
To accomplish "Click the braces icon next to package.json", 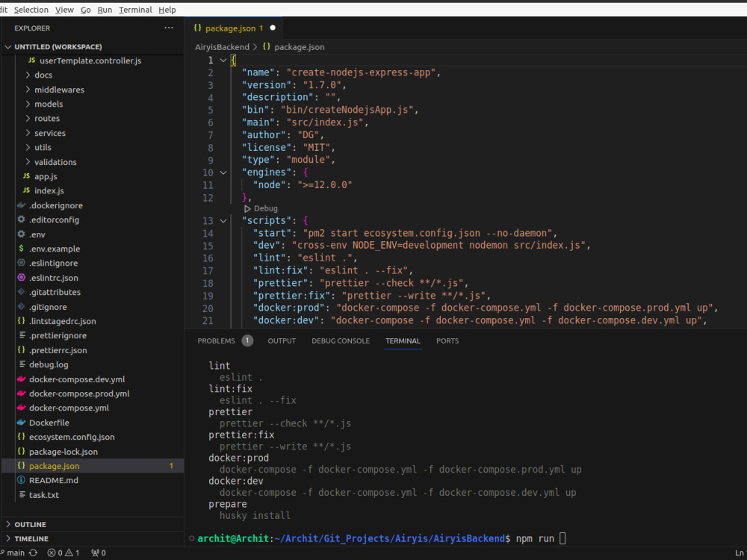I will [x=22, y=466].
